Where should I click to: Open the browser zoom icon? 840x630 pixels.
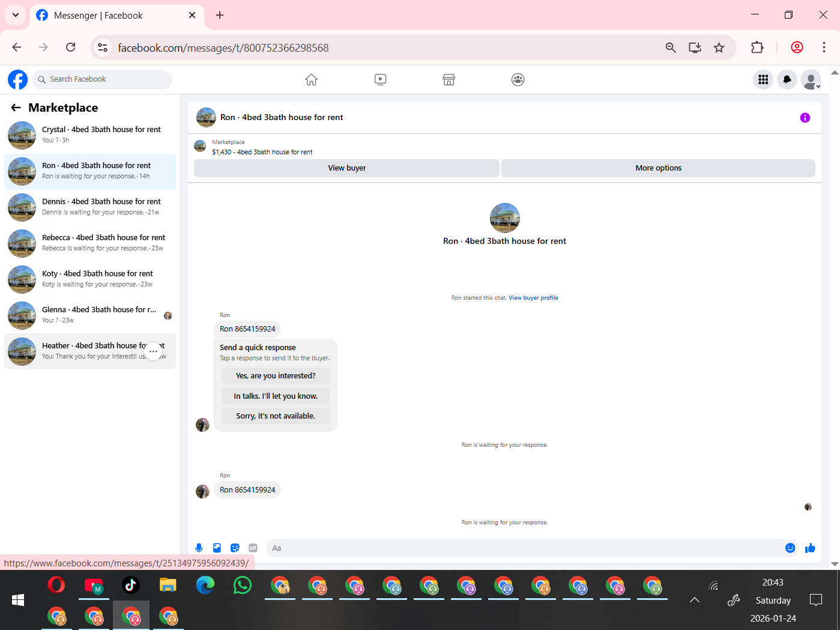pos(671,47)
